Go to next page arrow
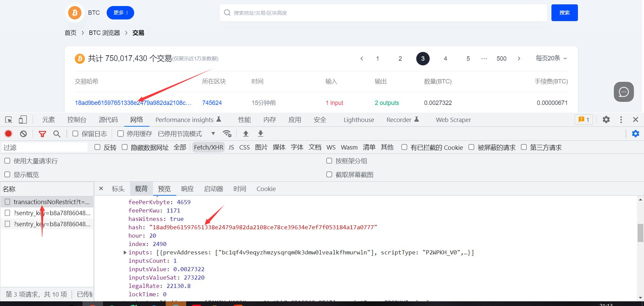 tap(519, 59)
